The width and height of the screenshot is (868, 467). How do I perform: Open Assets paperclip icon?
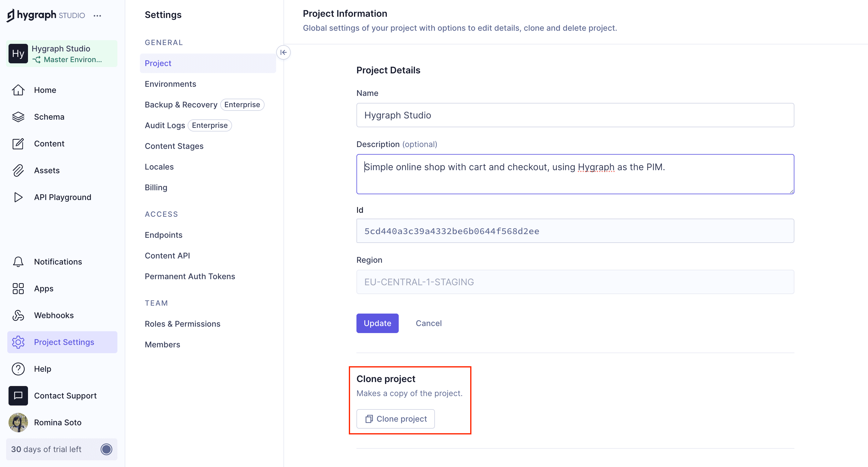18,170
